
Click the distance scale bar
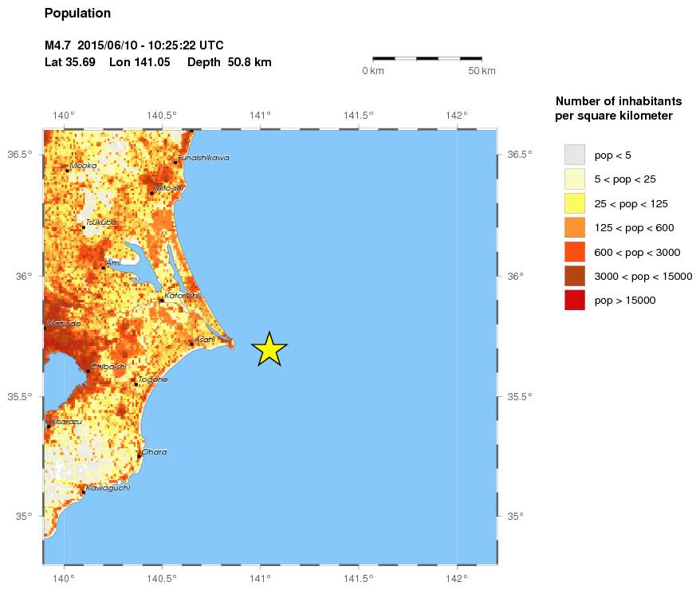coord(427,58)
